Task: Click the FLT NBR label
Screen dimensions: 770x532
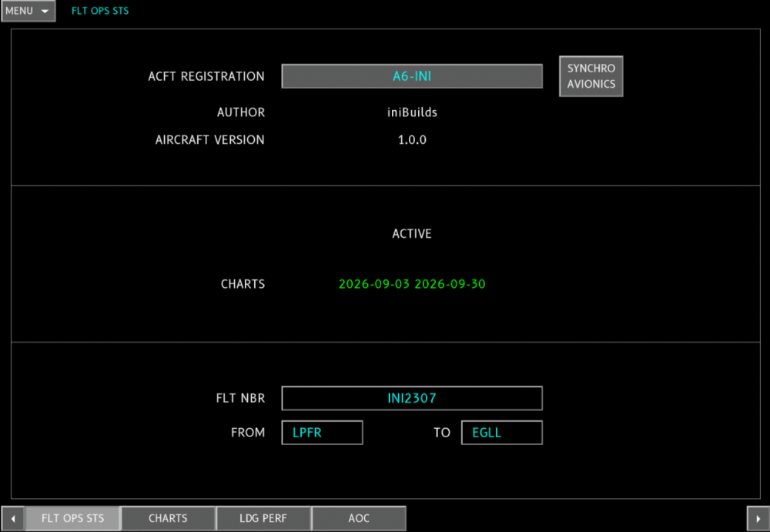Action: (240, 398)
